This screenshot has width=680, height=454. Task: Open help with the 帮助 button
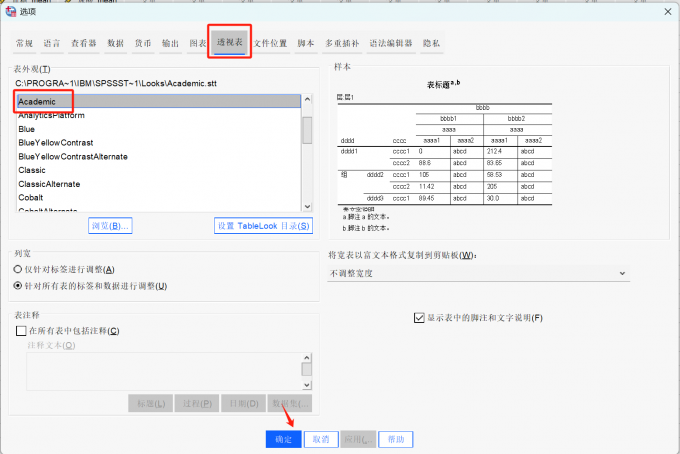396,439
